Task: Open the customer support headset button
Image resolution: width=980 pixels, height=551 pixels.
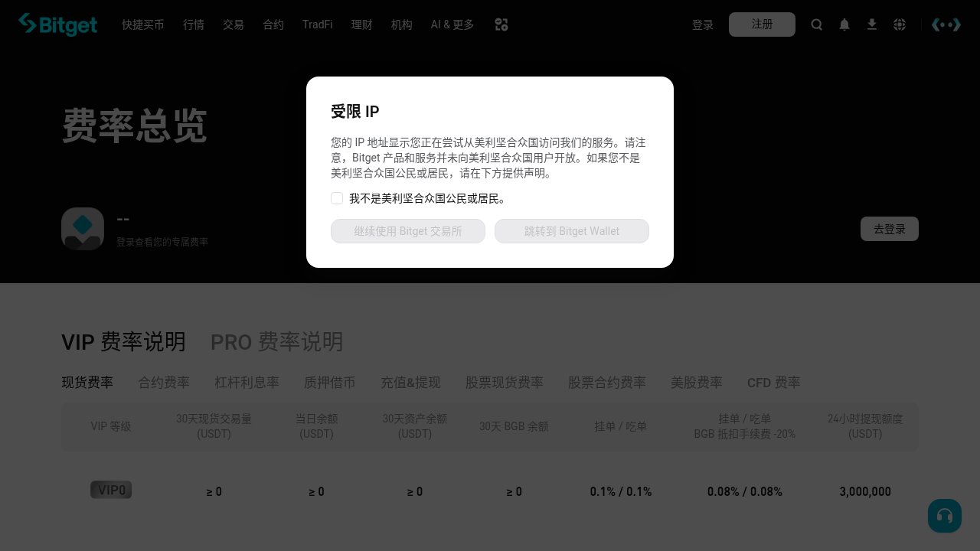Action: point(945,516)
